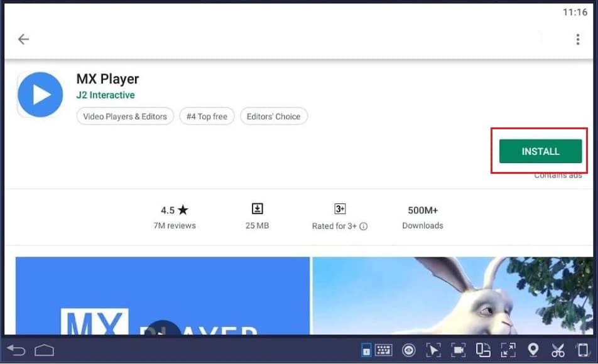Click the Android home button in bottom bar
The height and width of the screenshot is (364, 598).
click(44, 350)
